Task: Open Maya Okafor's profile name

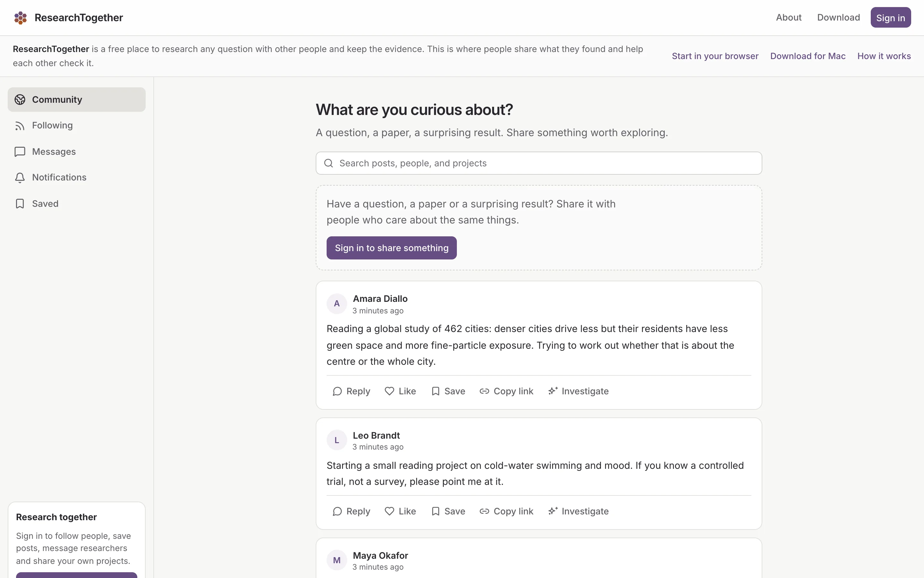Action: pos(380,556)
